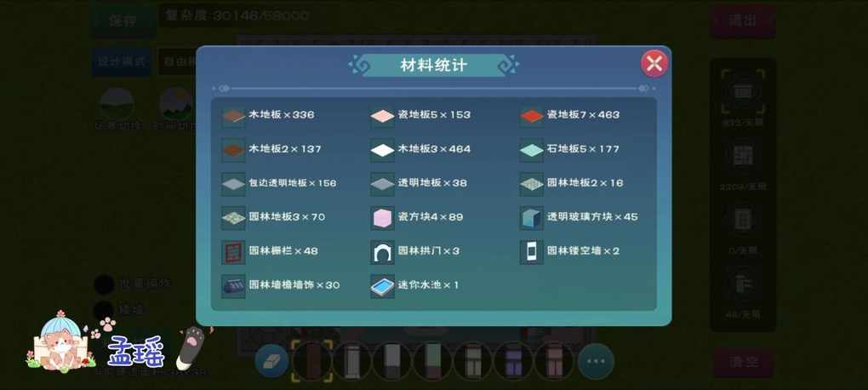Select the 瓷方块4 pink cube icon
Viewport: 868px width, 390px height.
pos(383,218)
